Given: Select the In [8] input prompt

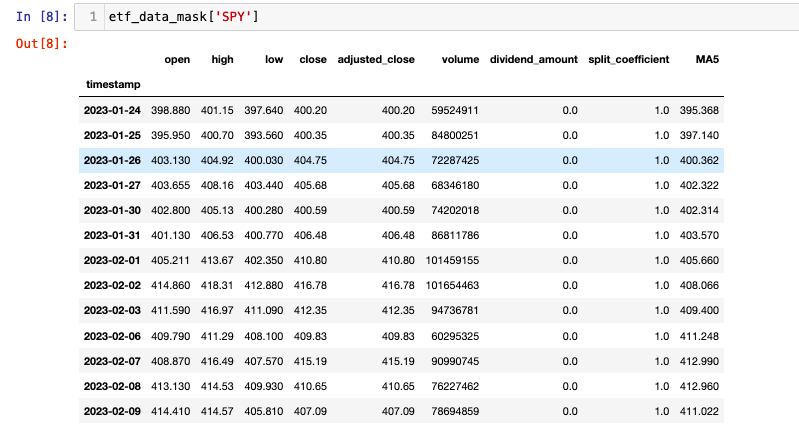Looking at the screenshot, I should pos(41,17).
